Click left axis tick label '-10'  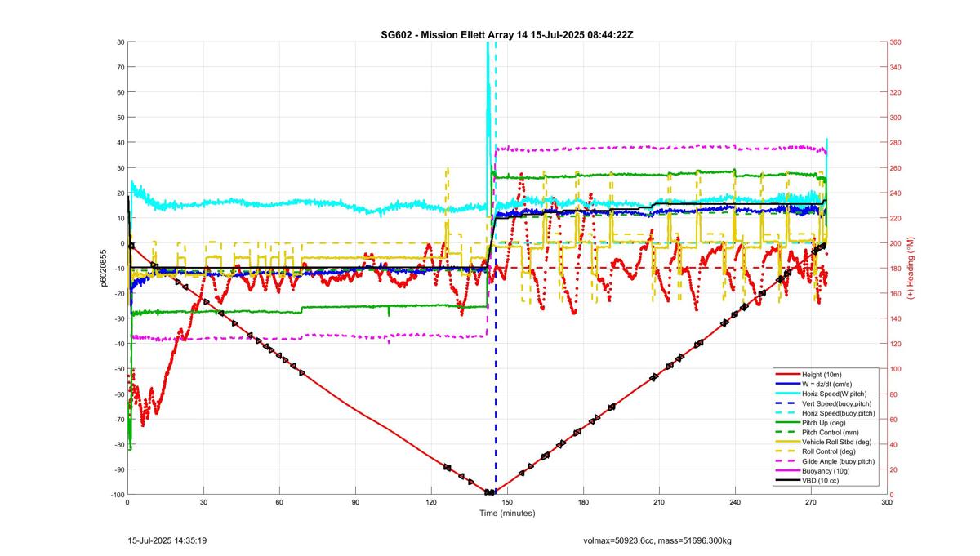click(x=118, y=269)
